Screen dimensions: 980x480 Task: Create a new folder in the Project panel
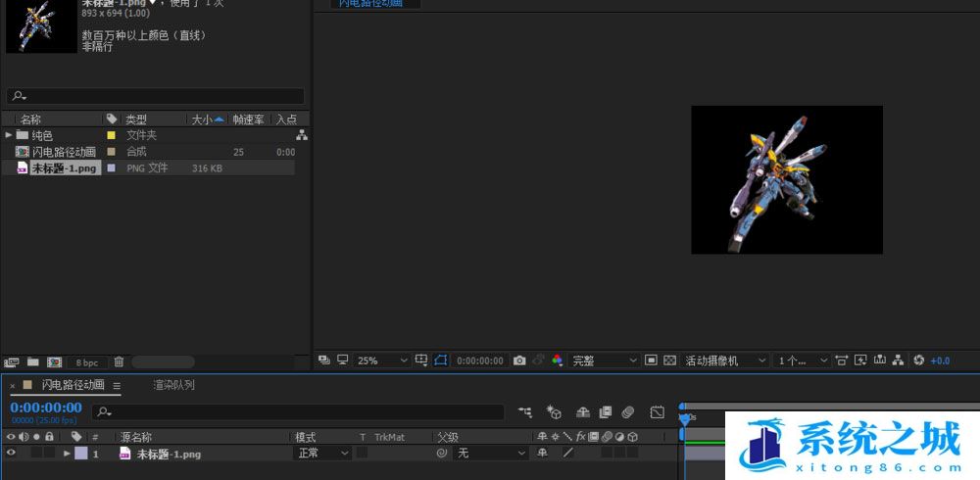tap(32, 361)
